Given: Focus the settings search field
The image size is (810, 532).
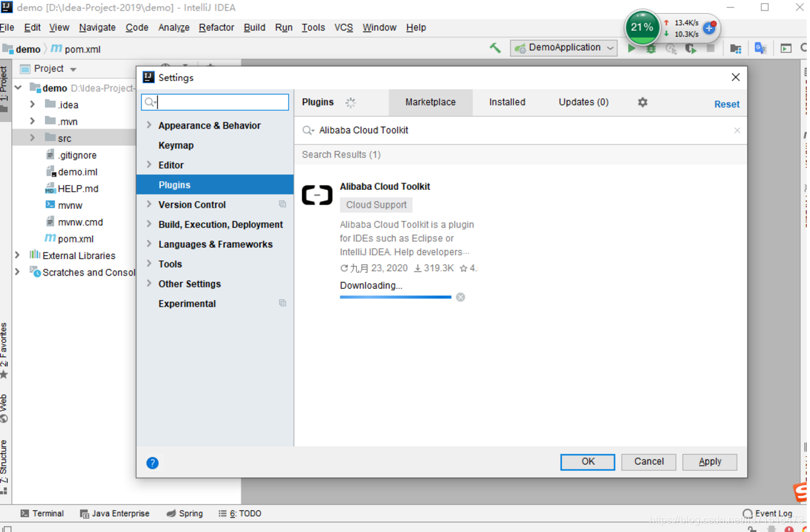Looking at the screenshot, I should 215,102.
